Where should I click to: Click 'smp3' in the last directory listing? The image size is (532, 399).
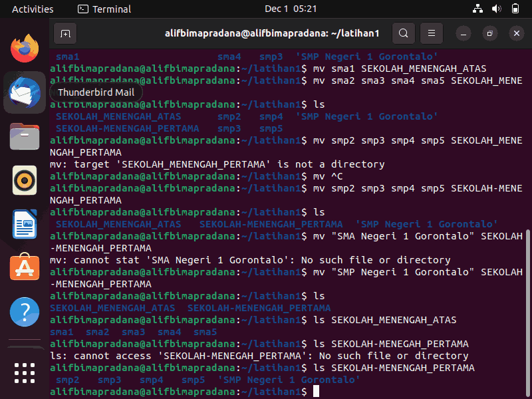point(109,380)
